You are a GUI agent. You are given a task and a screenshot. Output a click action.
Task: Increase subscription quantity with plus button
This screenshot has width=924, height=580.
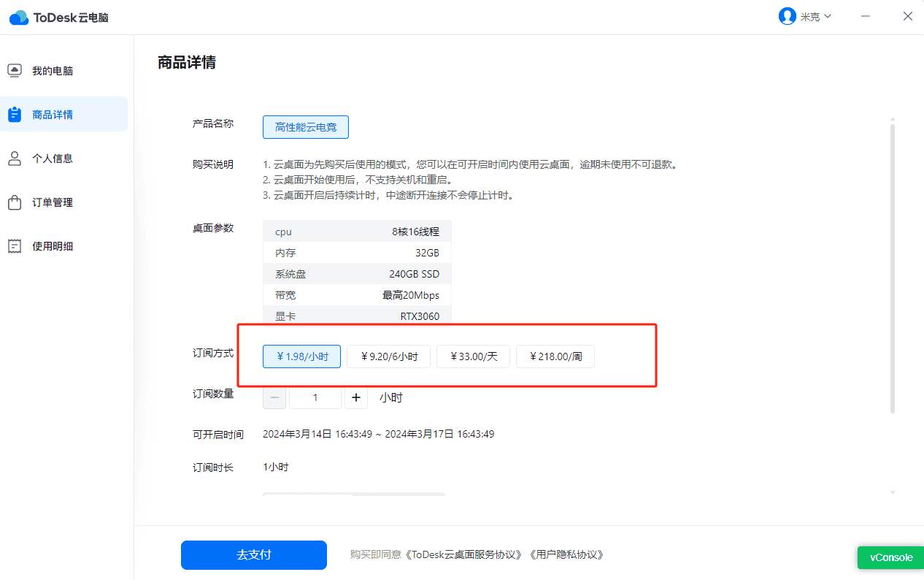(356, 397)
